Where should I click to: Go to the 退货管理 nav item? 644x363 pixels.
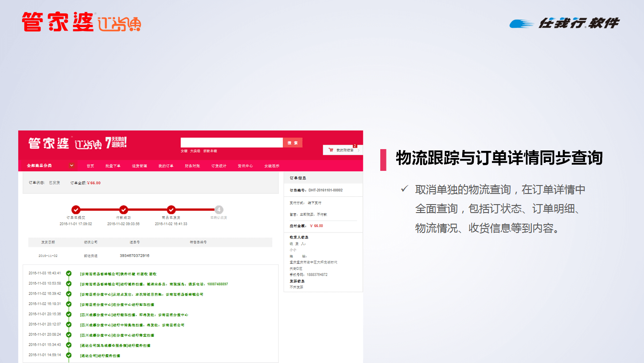pyautogui.click(x=139, y=166)
